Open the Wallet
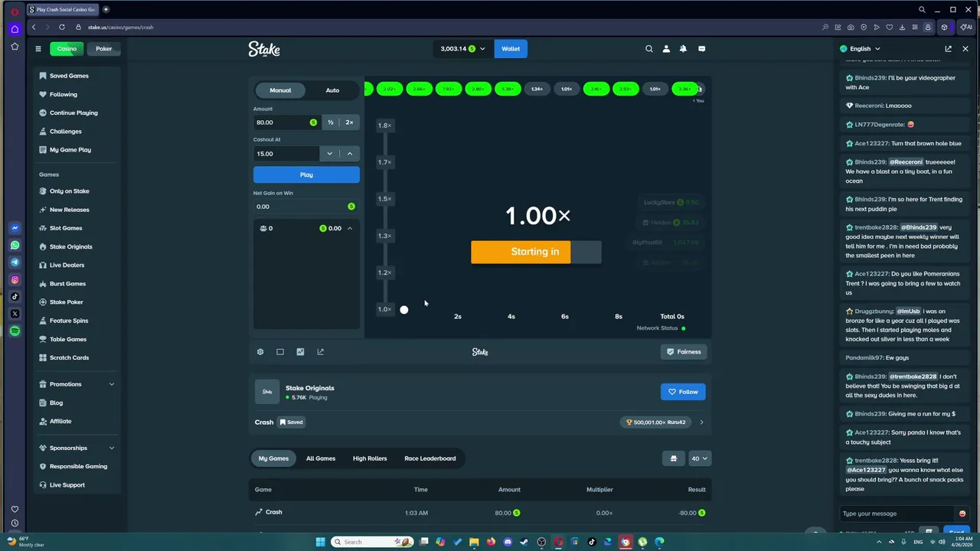 pos(511,49)
